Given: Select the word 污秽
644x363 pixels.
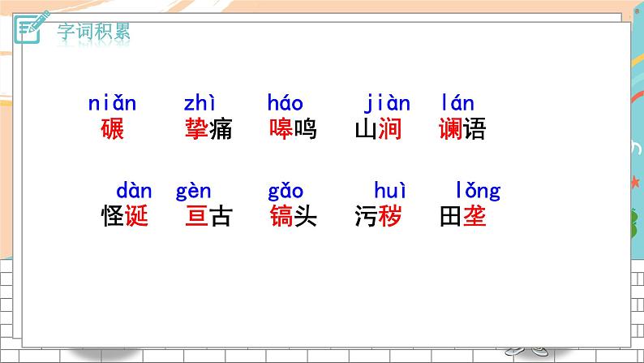Looking at the screenshot, I should (378, 216).
